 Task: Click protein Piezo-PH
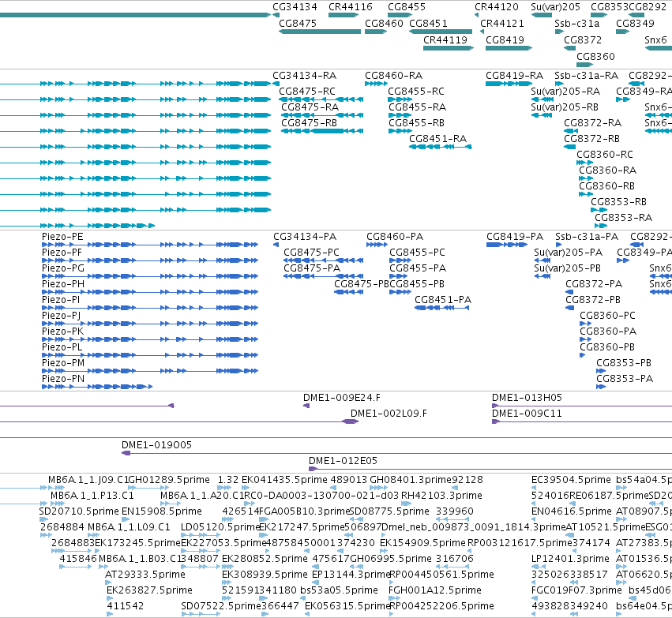point(63,284)
